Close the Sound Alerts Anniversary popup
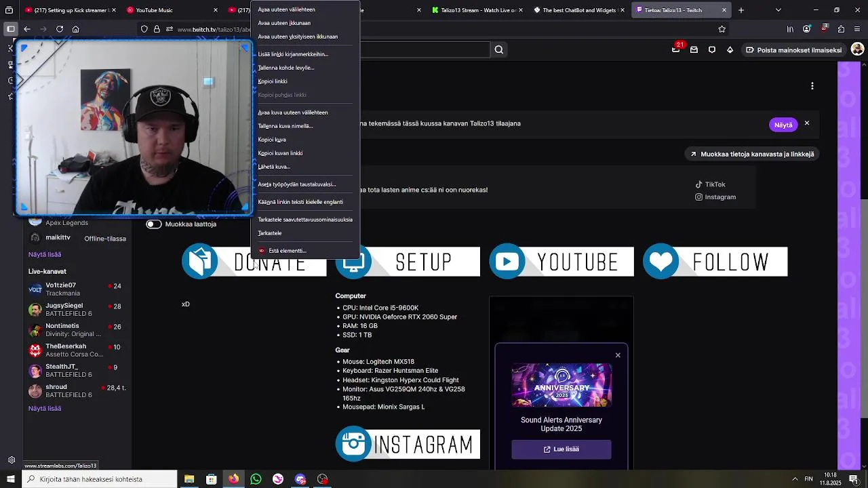868x488 pixels. coord(618,355)
